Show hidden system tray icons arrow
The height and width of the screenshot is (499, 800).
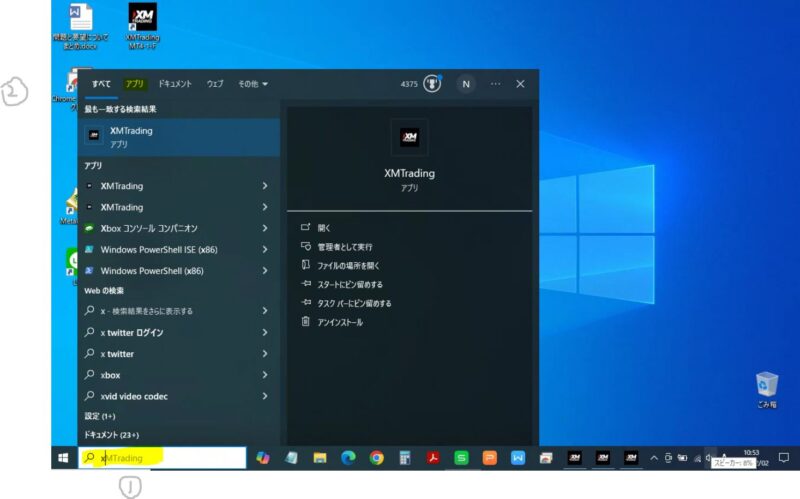[654, 458]
